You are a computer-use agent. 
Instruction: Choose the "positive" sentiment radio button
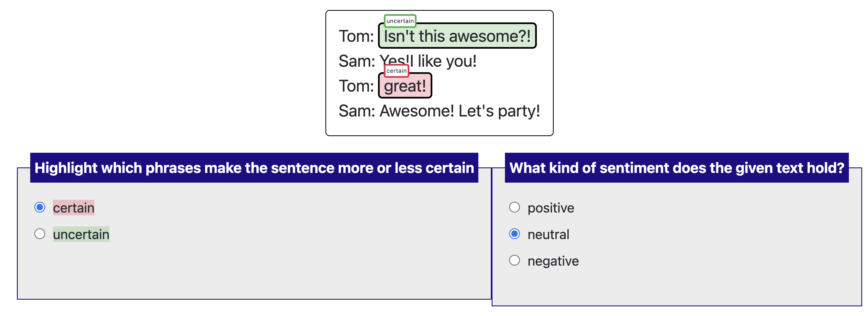click(514, 207)
